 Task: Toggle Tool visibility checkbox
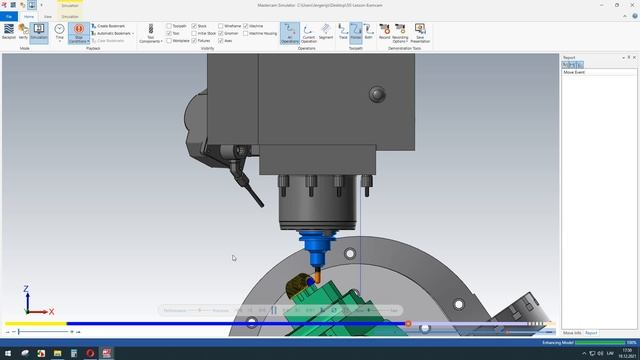[x=169, y=33]
